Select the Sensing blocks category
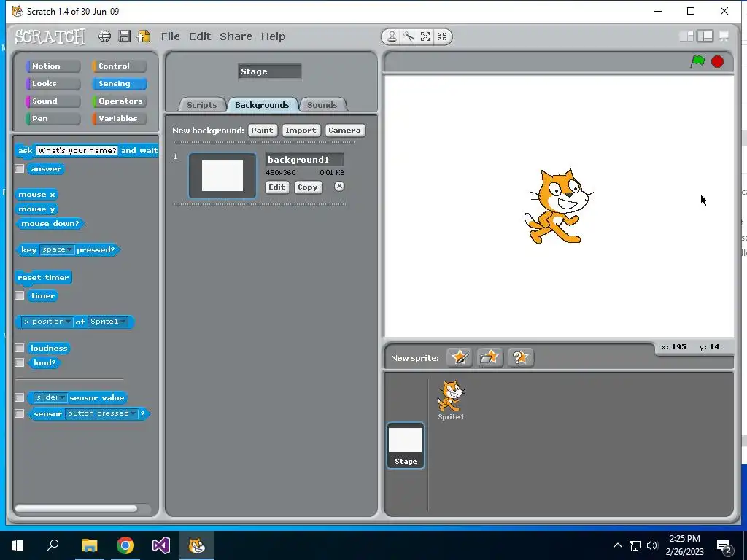Screen dimensions: 747x560 click(119, 83)
